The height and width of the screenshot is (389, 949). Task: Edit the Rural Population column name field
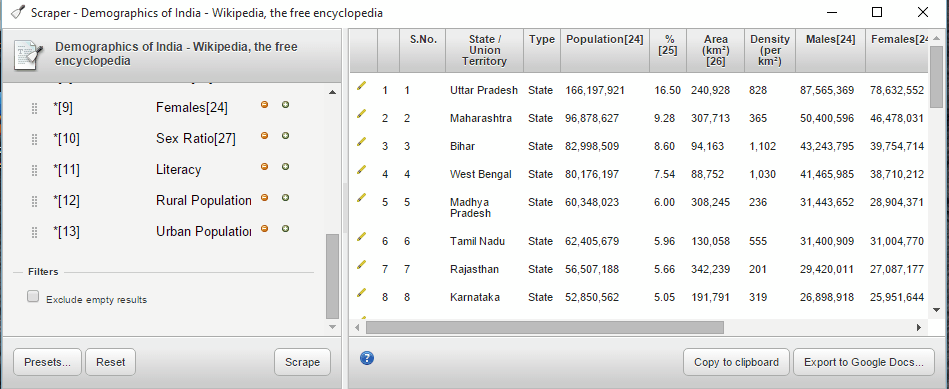click(203, 200)
